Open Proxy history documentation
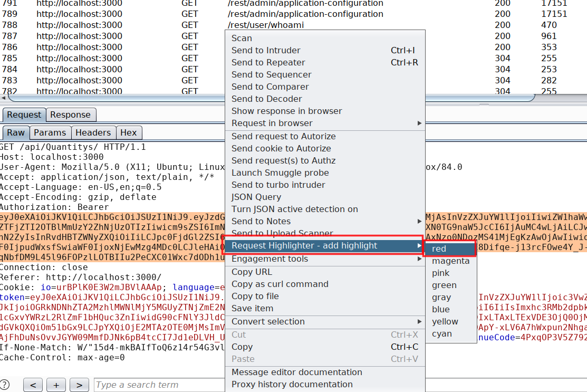Viewport: 587px width, 392px height. (325, 384)
